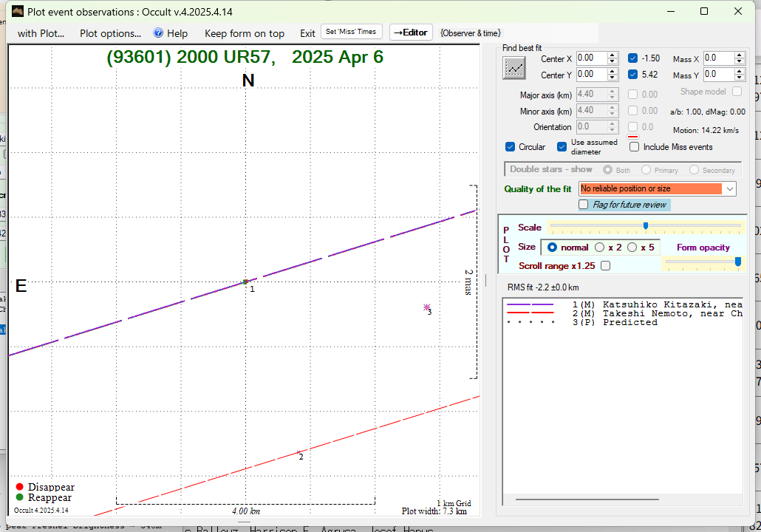Click the plot Scale slider handle

(646, 226)
